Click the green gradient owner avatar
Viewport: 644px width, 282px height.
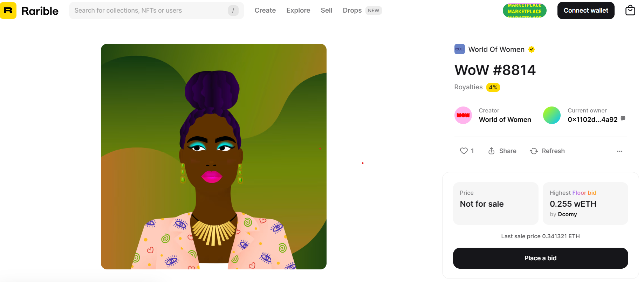coord(552,115)
